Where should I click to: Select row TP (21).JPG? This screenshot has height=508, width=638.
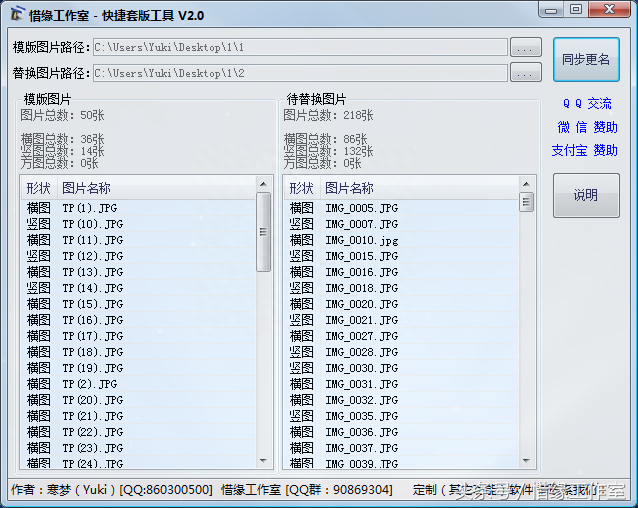(138, 416)
